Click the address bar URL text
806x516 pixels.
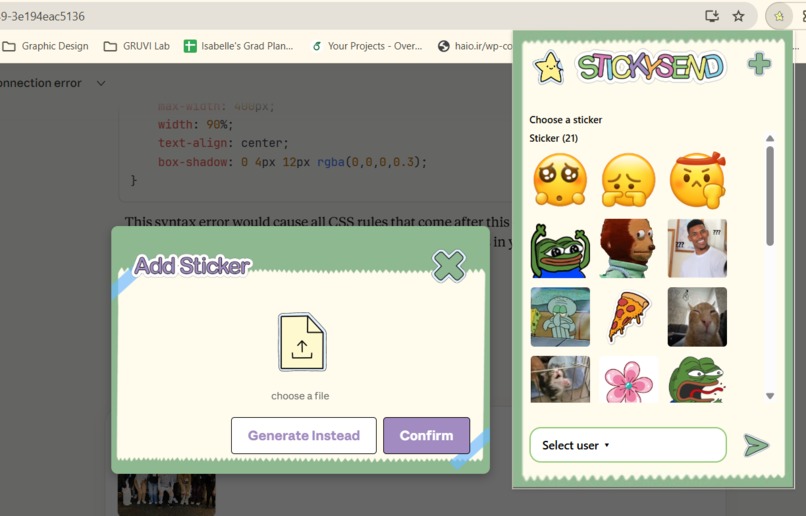(42, 16)
